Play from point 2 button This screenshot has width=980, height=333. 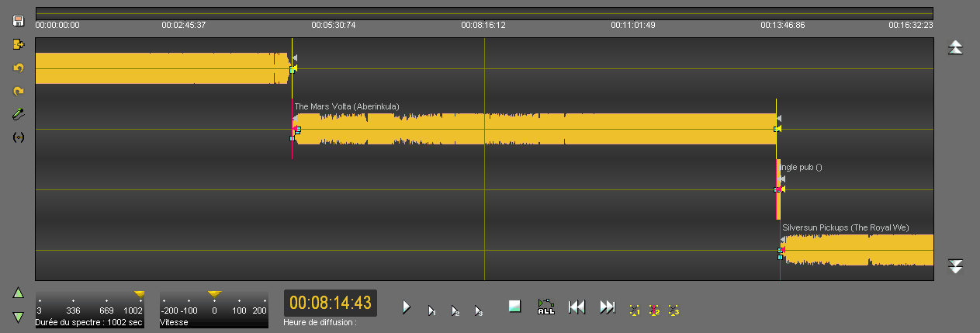tap(455, 310)
